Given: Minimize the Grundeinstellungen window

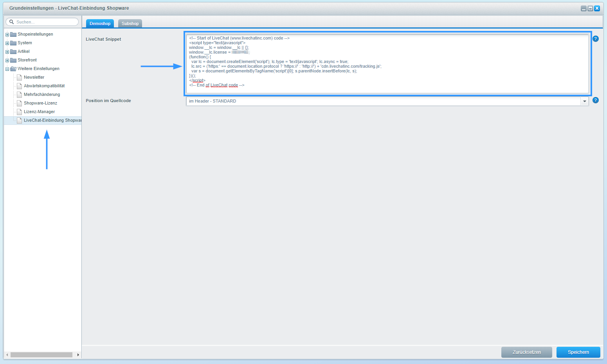Looking at the screenshot, I should click(x=584, y=8).
